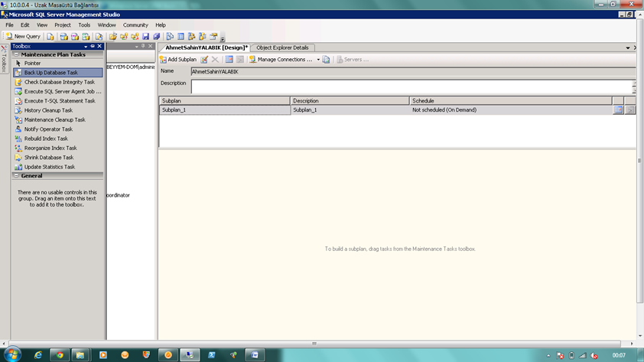Image resolution: width=644 pixels, height=362 pixels.
Task: Select History Cleanup Task
Action: click(57, 110)
